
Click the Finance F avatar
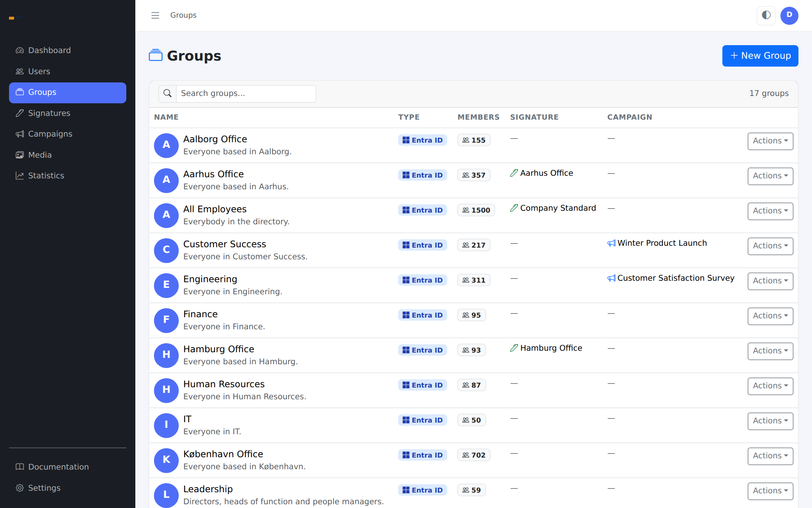pyautogui.click(x=166, y=320)
